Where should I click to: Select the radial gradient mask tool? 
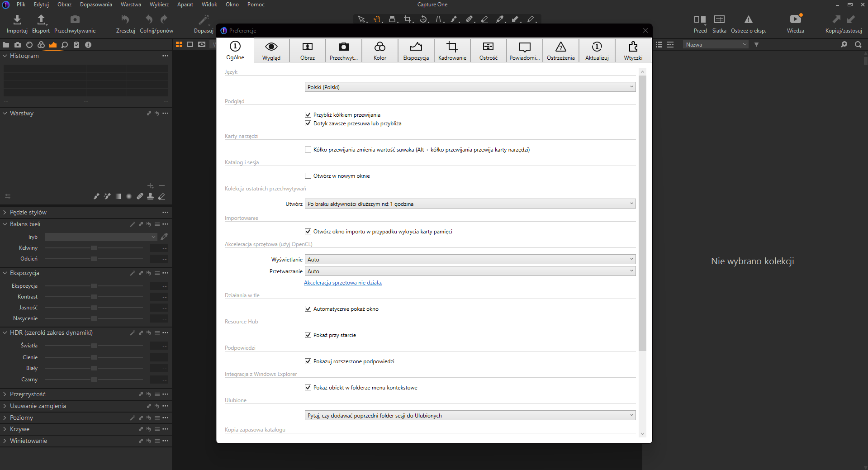tap(129, 196)
